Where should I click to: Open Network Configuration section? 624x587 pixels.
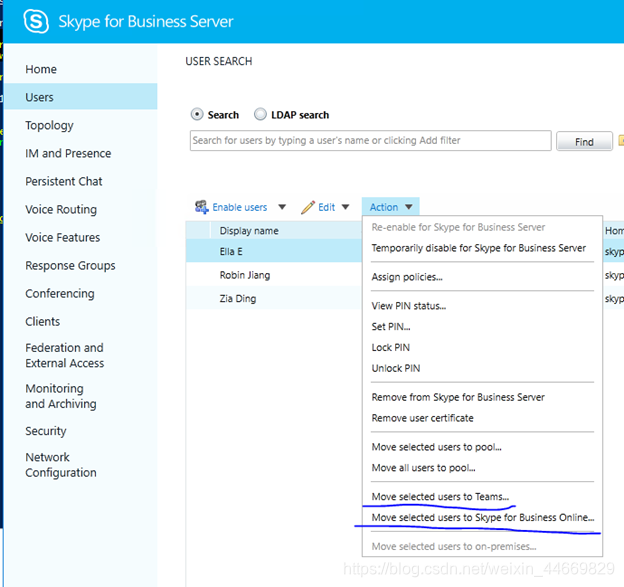tap(60, 465)
